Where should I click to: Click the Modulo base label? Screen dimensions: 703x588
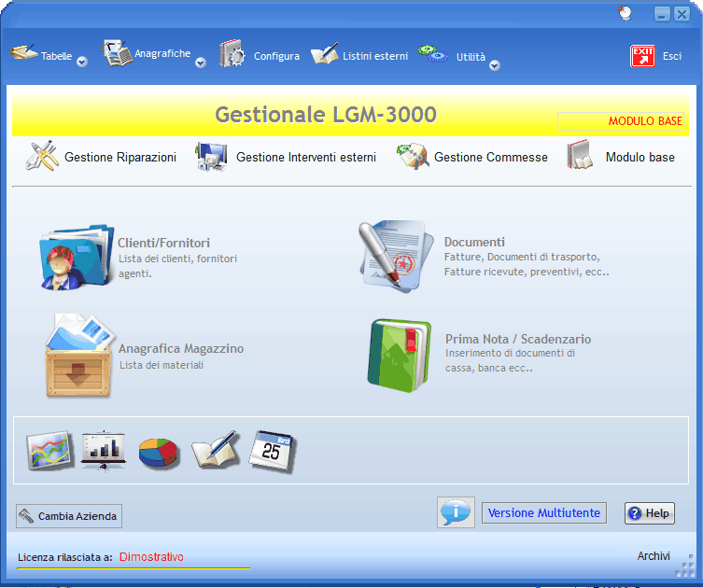[640, 157]
